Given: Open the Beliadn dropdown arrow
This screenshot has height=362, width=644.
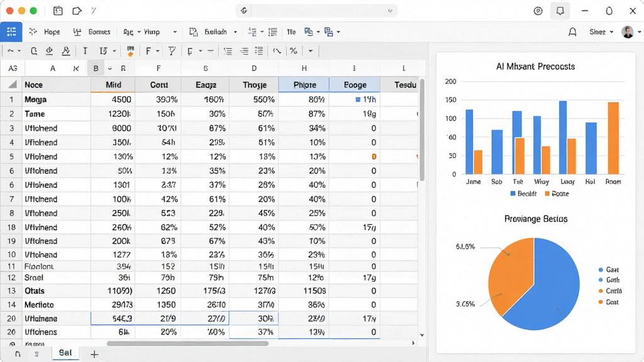Looking at the screenshot, I should 235,32.
